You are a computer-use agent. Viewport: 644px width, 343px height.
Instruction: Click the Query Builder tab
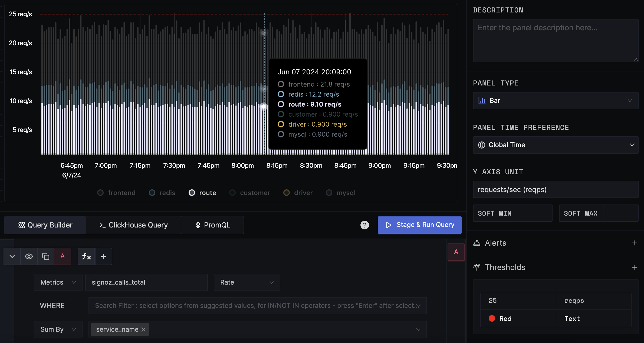pyautogui.click(x=45, y=225)
